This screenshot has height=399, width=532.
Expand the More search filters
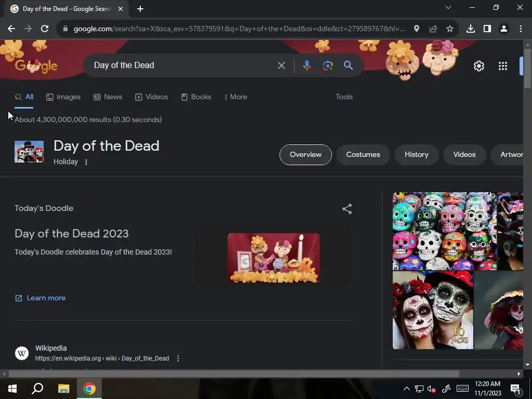[235, 97]
